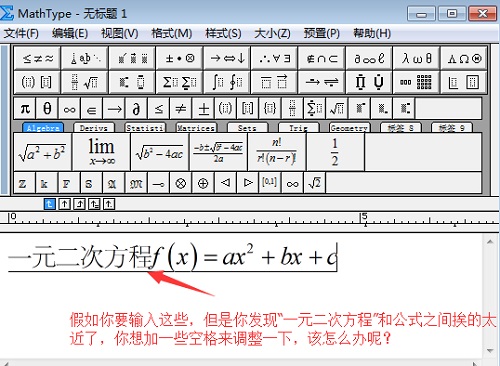Insert the square root of a²+b² expression
500x366 pixels.
pyautogui.click(x=43, y=152)
